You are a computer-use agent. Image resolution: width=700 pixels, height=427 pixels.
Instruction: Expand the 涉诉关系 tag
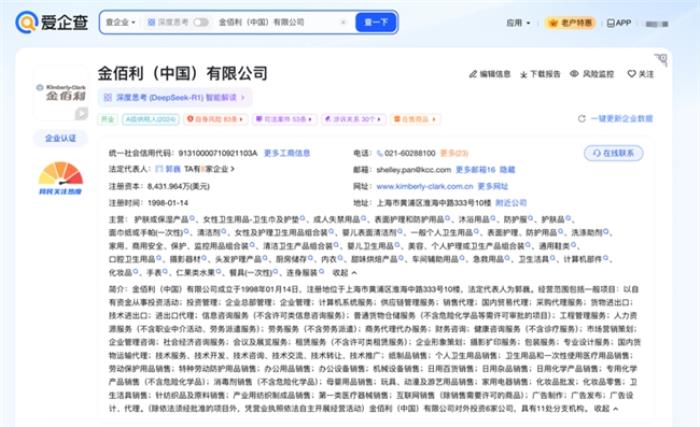coord(353,119)
